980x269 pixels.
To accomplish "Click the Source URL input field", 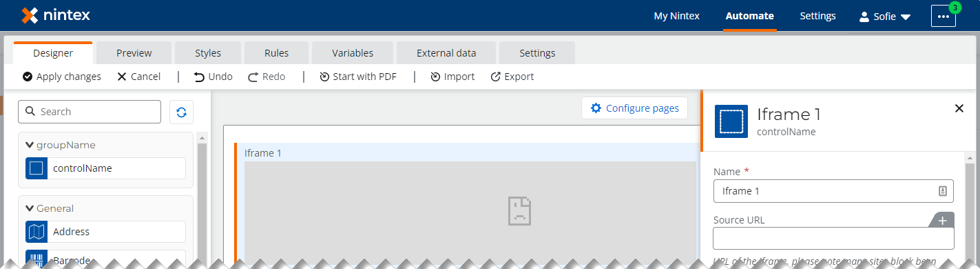I will click(x=833, y=239).
